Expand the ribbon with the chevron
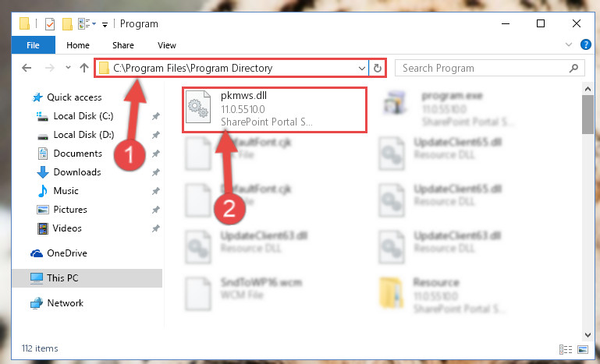600x364 pixels. (x=569, y=44)
